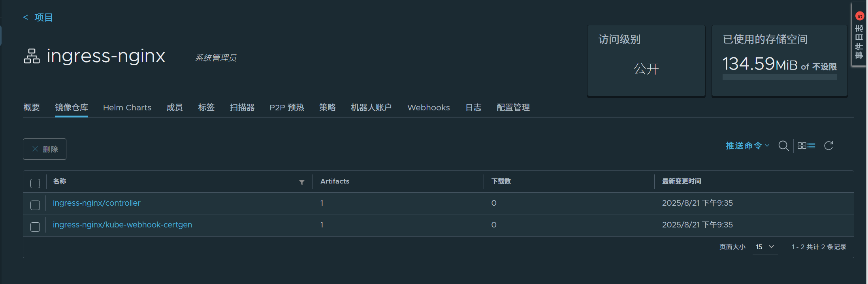868x284 pixels.
Task: Click the project hierarchy icon beside ingress-nginx
Action: click(x=32, y=56)
